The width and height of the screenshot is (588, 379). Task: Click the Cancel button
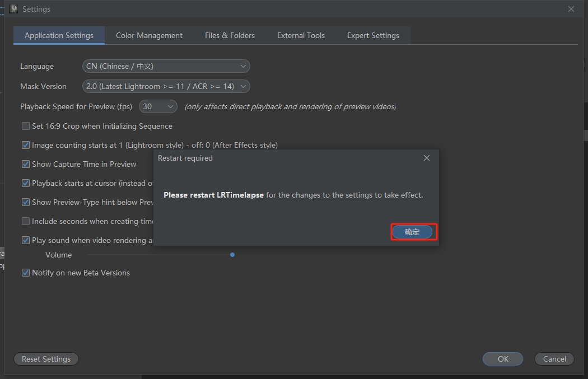554,359
